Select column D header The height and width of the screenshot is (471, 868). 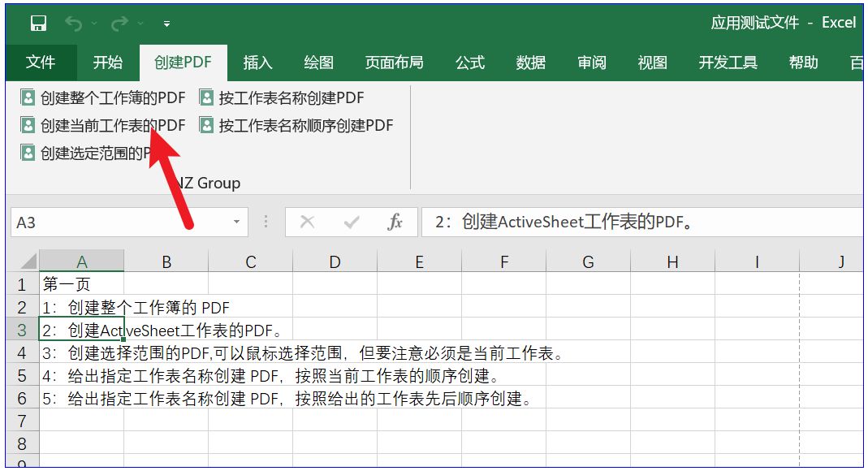[335, 261]
